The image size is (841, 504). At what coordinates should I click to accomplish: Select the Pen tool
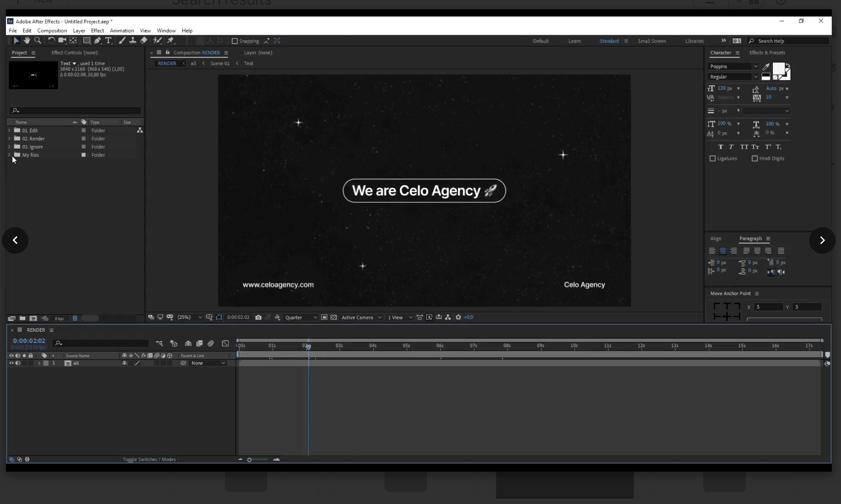click(97, 40)
